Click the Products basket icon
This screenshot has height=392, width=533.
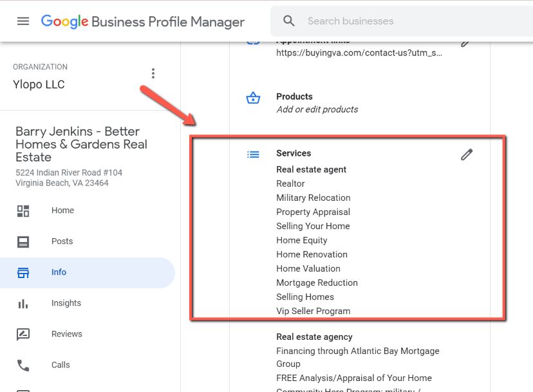[x=253, y=98]
